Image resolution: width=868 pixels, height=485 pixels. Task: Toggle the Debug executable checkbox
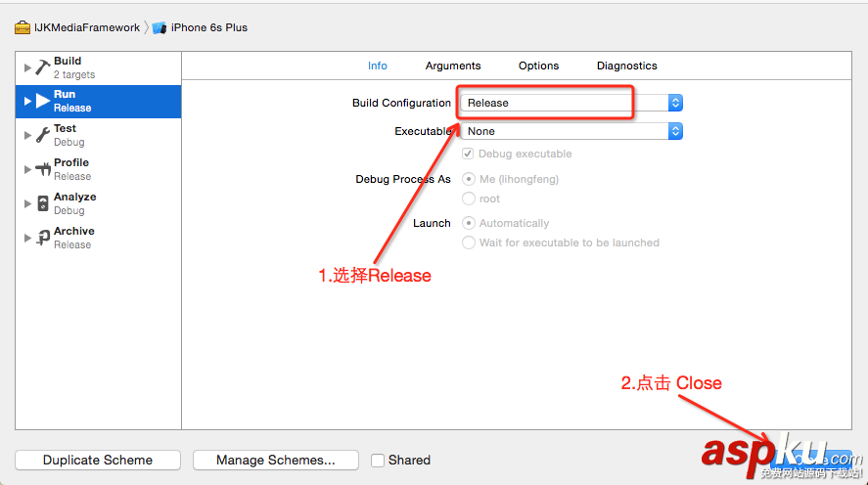(469, 154)
